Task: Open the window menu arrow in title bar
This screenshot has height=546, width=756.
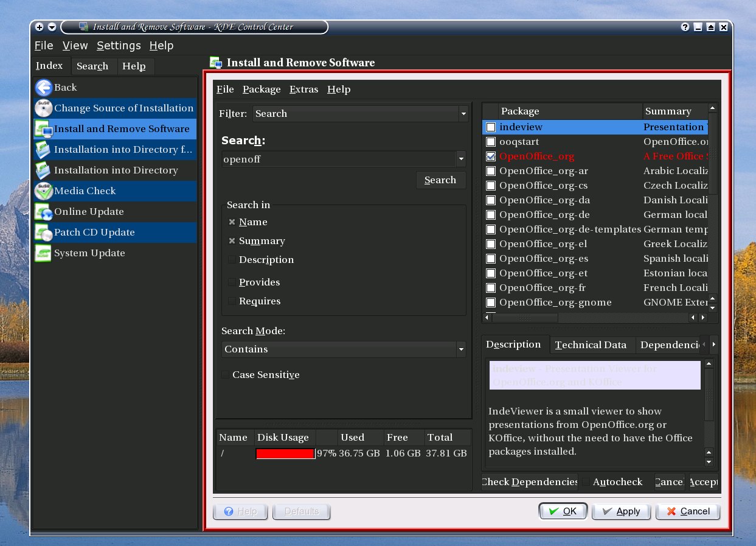Action: [x=52, y=27]
